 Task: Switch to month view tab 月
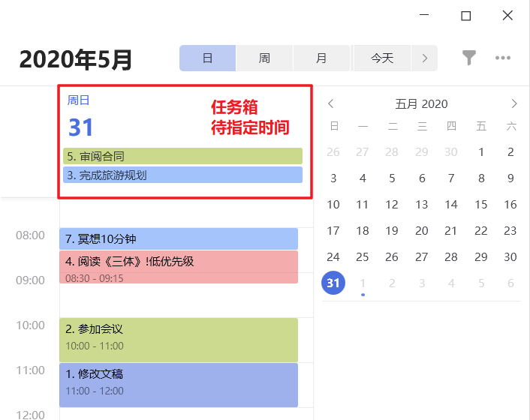coord(321,58)
